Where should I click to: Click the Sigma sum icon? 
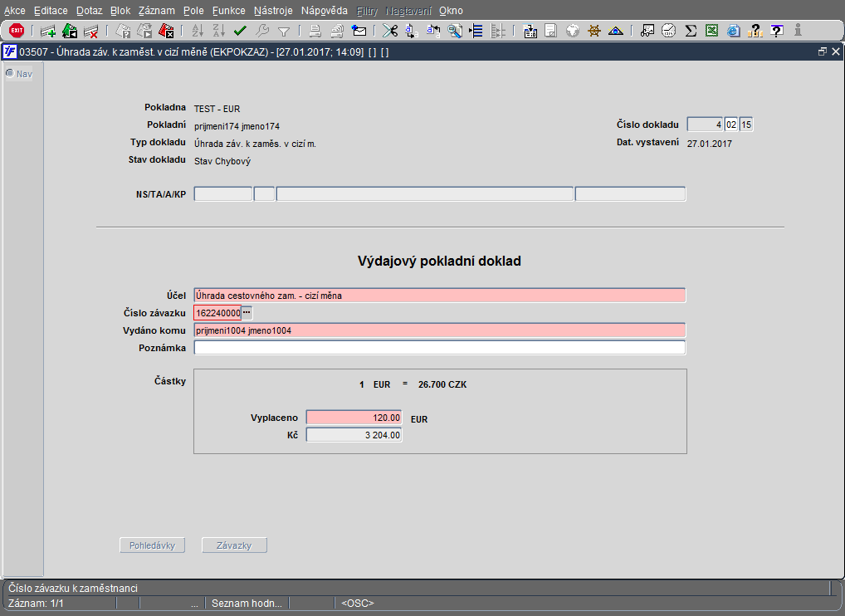point(691,31)
